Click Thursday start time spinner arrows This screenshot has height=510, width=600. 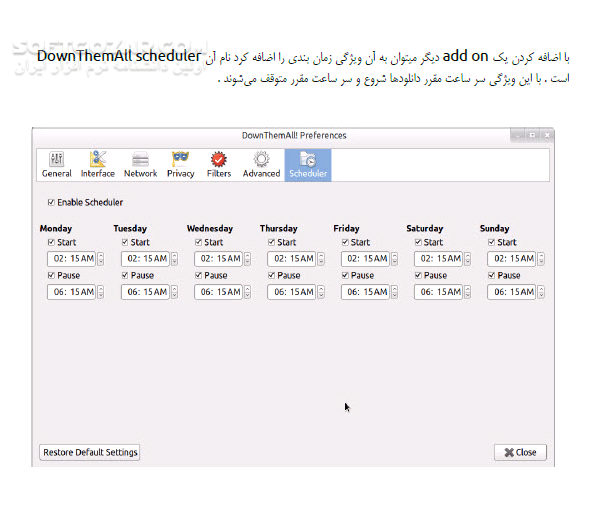(x=321, y=259)
